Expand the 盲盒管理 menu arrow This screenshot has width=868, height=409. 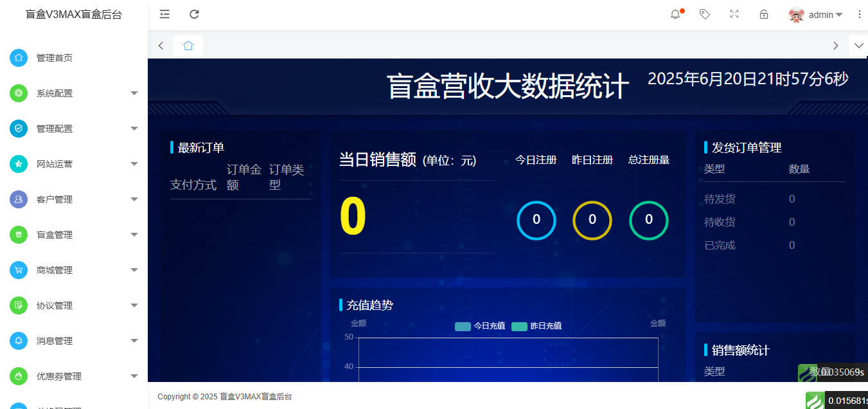pyautogui.click(x=134, y=235)
